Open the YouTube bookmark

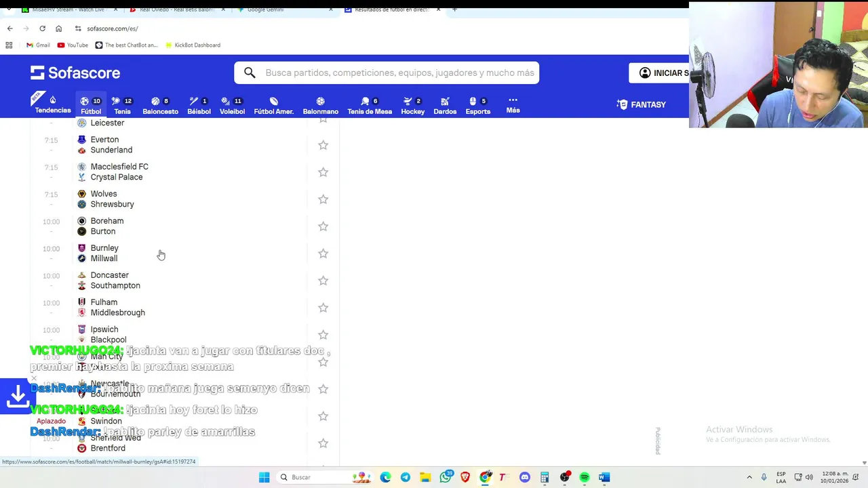73,45
